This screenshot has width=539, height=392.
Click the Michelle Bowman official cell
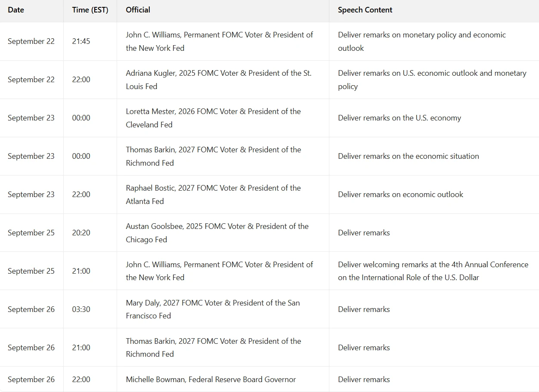pyautogui.click(x=211, y=380)
